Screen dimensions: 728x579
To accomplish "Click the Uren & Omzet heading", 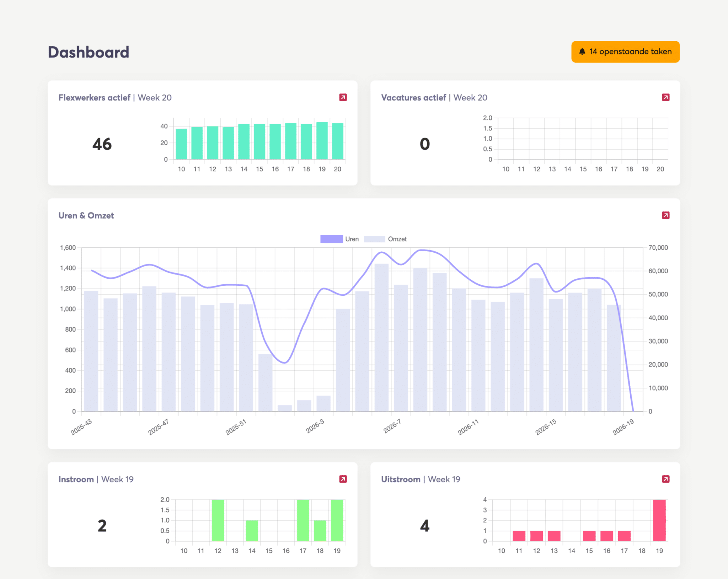I will (86, 216).
